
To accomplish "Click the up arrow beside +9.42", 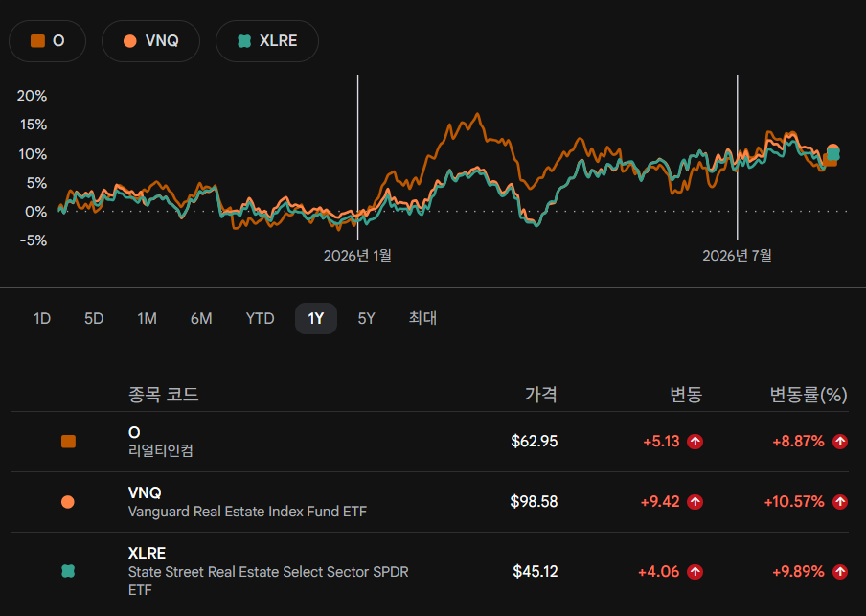I will (695, 502).
